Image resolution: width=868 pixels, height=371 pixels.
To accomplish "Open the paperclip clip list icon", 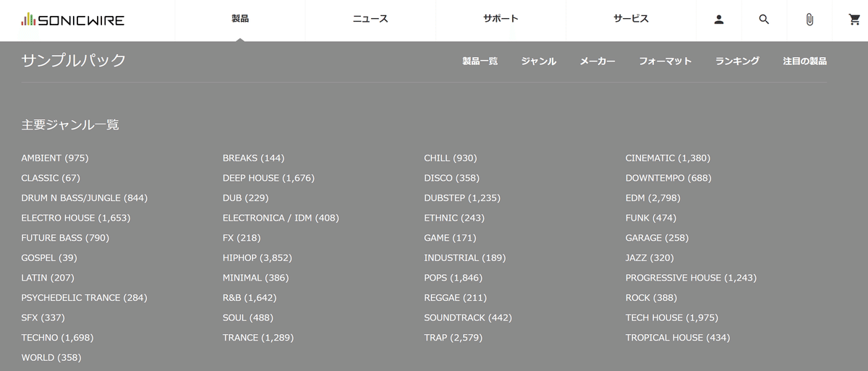I will coord(809,20).
